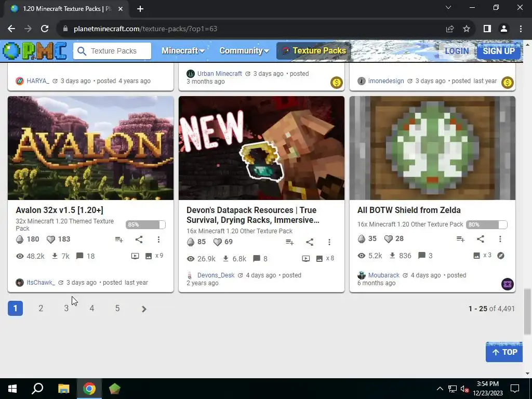The width and height of the screenshot is (532, 399).
Task: Click the next page arrow
Action: click(144, 309)
